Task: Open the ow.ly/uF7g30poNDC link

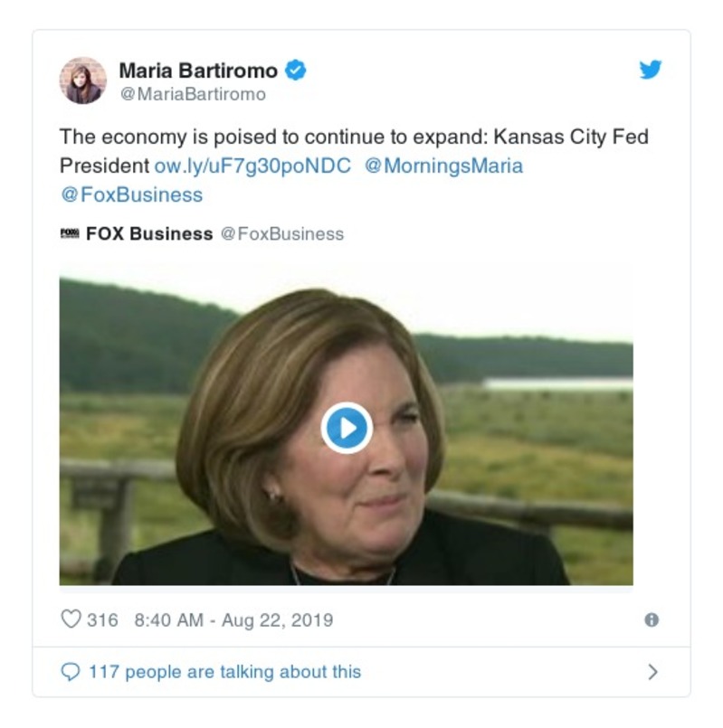Action: click(x=252, y=165)
